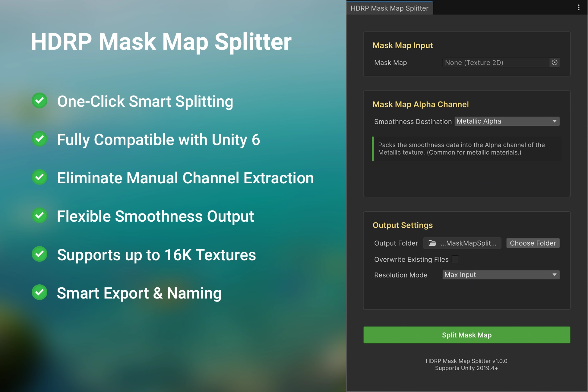
Task: Open the Smoothness Destination dropdown
Action: (507, 121)
